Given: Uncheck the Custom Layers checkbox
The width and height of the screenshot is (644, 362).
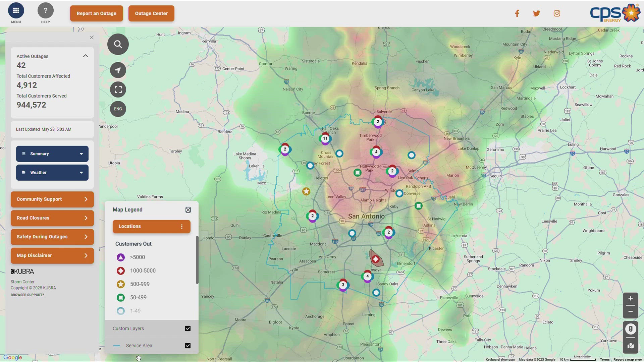Looking at the screenshot, I should click(188, 328).
